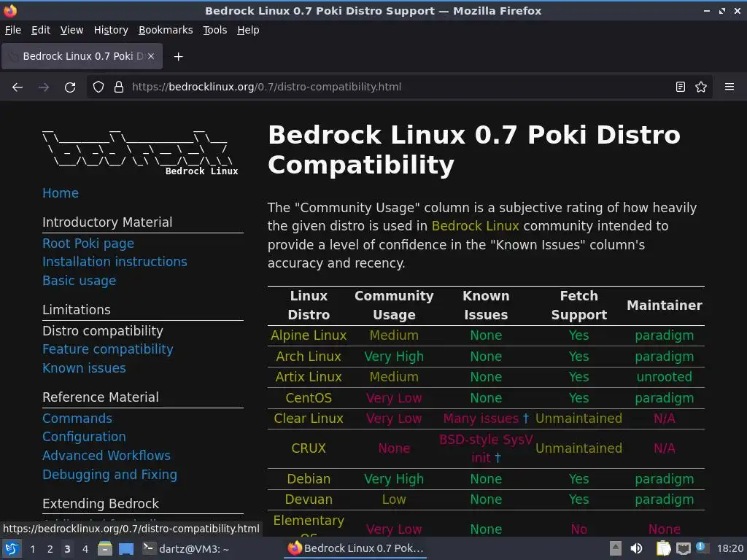
Task: Follow the Bedrock Linux link in paragraph
Action: 475,226
